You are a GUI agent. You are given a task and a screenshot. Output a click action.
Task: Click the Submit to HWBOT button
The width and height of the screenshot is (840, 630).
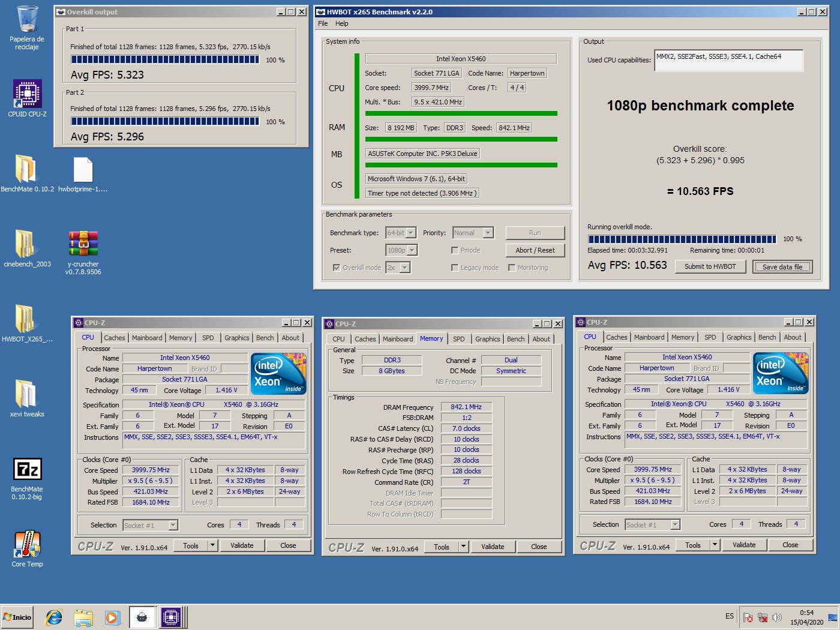click(710, 266)
